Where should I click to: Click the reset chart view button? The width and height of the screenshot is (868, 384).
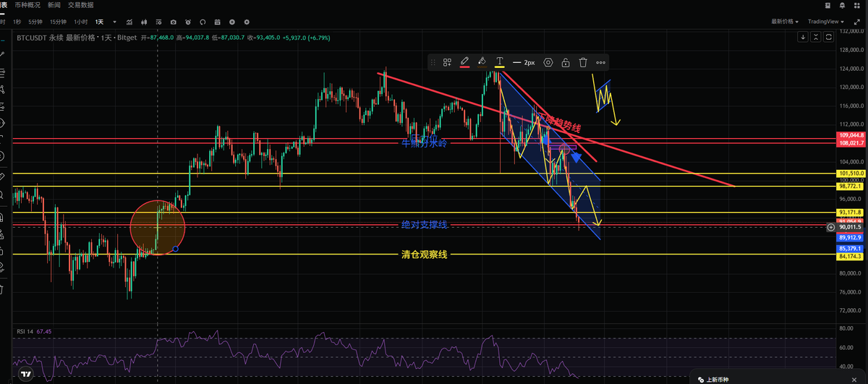point(828,37)
